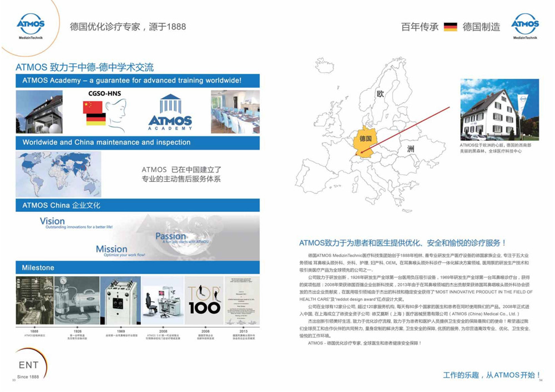View the 1969 ENT treatment unit photo

[x=120, y=301]
